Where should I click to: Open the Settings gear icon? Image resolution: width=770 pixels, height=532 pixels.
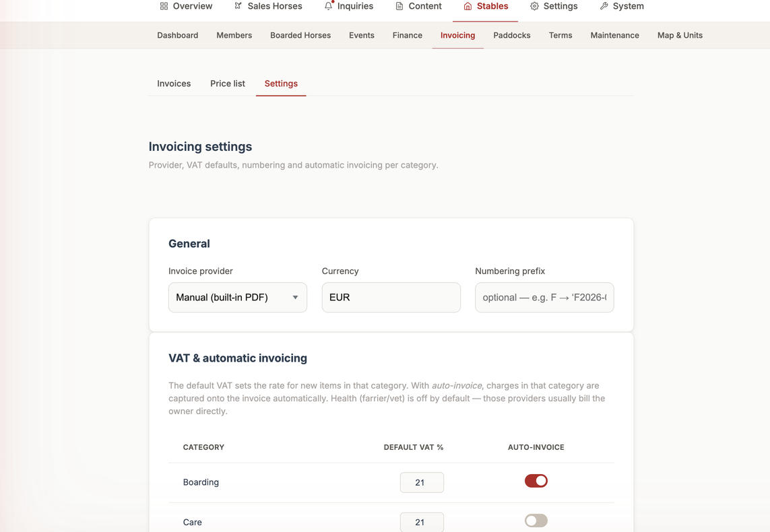coord(534,6)
